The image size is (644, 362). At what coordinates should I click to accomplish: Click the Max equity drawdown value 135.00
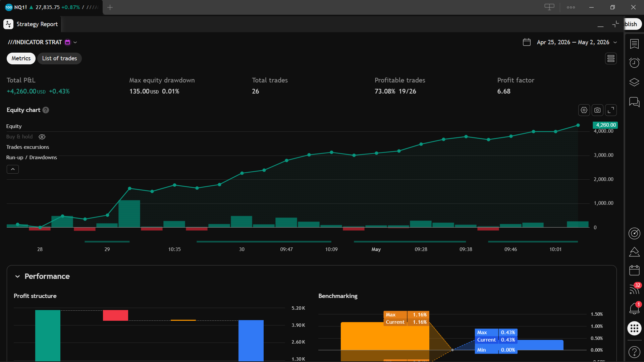(144, 92)
